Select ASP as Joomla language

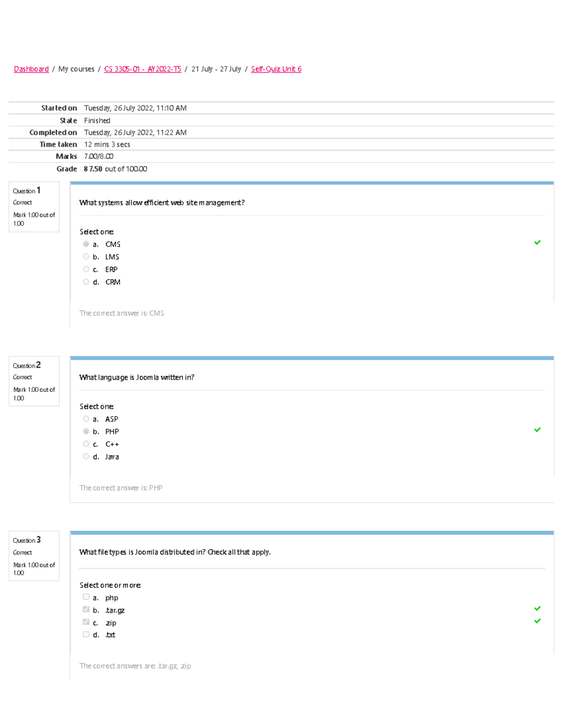click(x=86, y=419)
